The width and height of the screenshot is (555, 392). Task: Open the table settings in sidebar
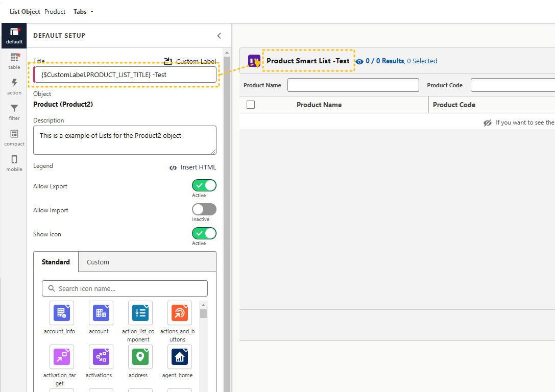pos(14,61)
